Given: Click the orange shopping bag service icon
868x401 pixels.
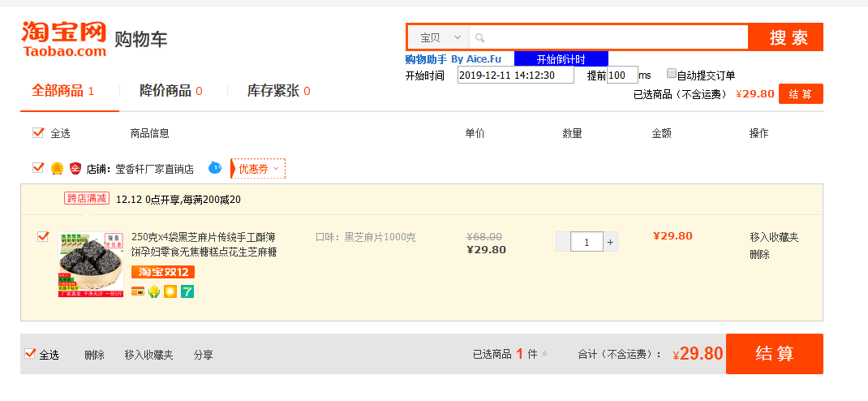Looking at the screenshot, I should pyautogui.click(x=170, y=291).
